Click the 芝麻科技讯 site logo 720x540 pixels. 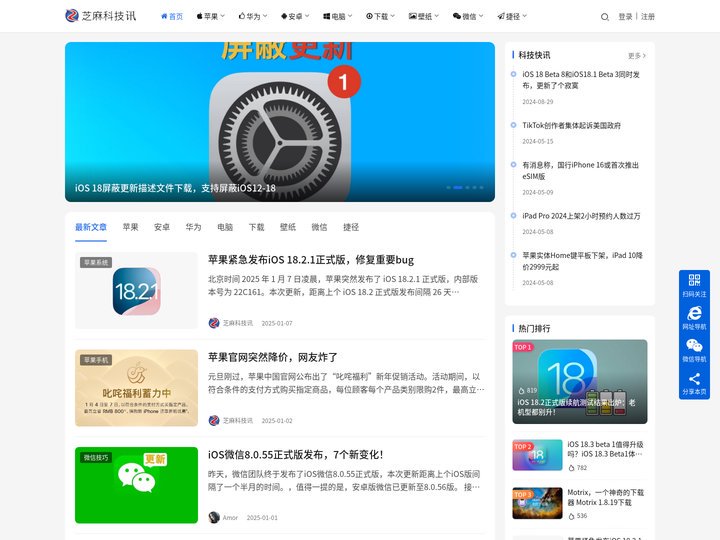pos(101,16)
